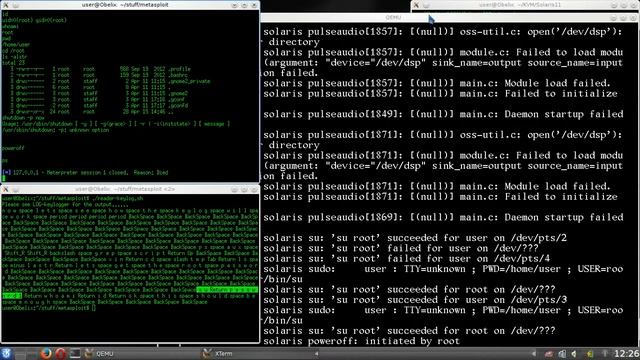Expand hidden system tray icons arrow
The height and width of the screenshot is (360, 640).
[533, 354]
